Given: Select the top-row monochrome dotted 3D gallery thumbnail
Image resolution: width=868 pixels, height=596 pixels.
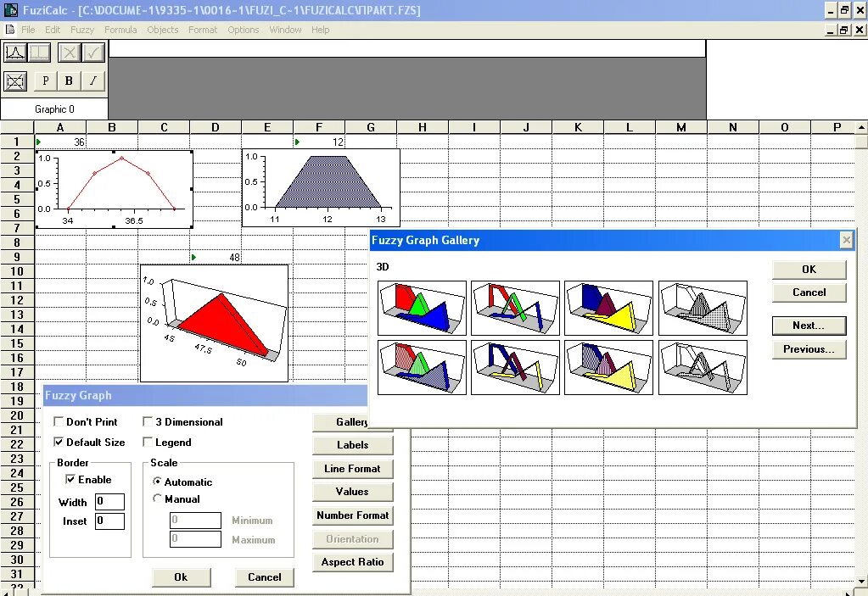Looking at the screenshot, I should [x=703, y=308].
